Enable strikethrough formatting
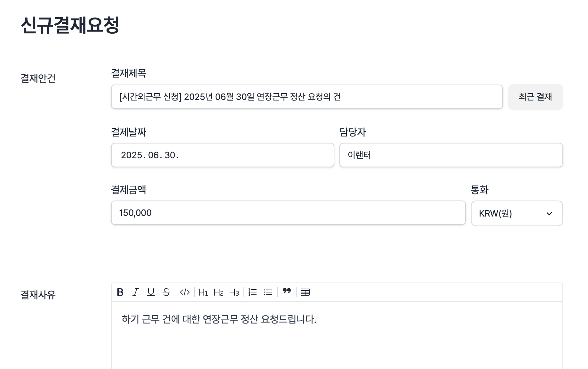Image resolution: width=588 pixels, height=369 pixels. [x=166, y=292]
